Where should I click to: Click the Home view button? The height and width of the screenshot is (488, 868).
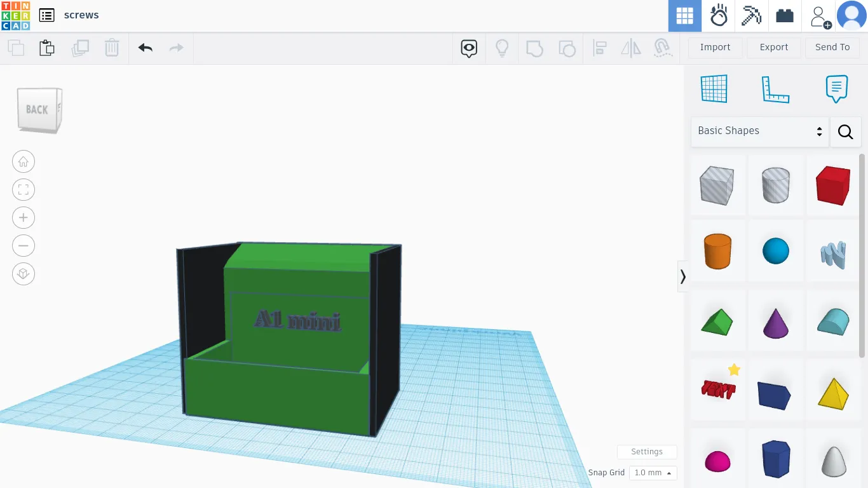tap(24, 162)
